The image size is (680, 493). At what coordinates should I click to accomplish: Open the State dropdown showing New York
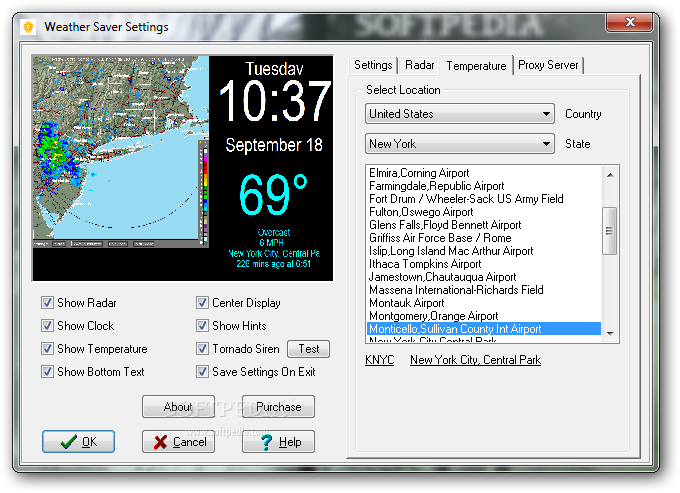coord(460,144)
